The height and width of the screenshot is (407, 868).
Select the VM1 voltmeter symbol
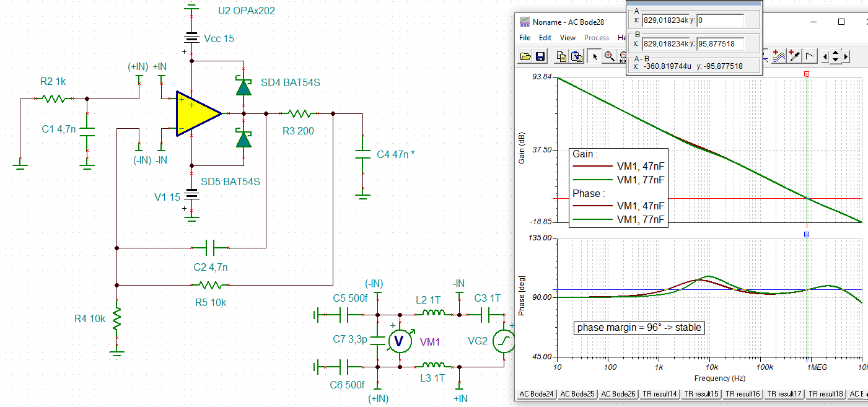(400, 341)
